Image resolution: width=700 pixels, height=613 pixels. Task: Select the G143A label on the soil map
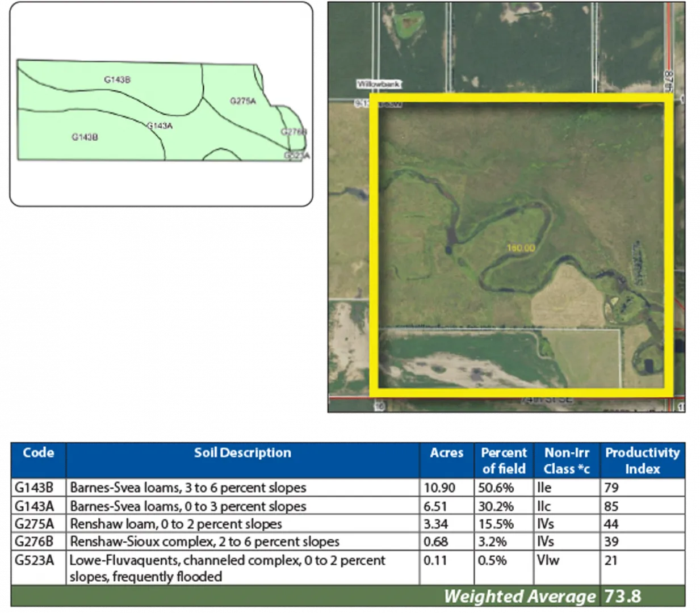click(160, 126)
